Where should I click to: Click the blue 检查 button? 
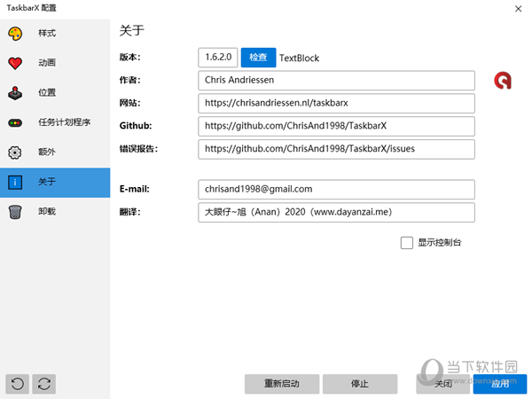tap(258, 58)
